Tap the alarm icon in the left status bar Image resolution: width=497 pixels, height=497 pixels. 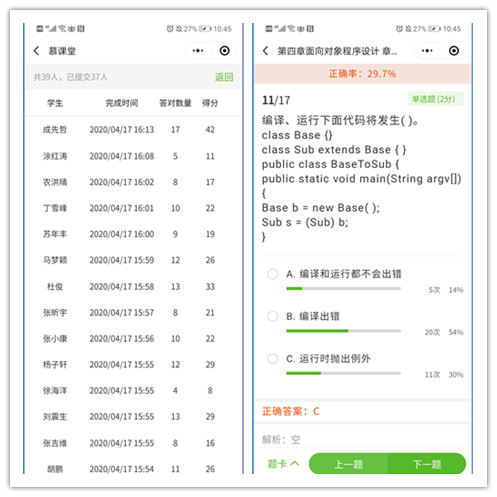coord(170,29)
